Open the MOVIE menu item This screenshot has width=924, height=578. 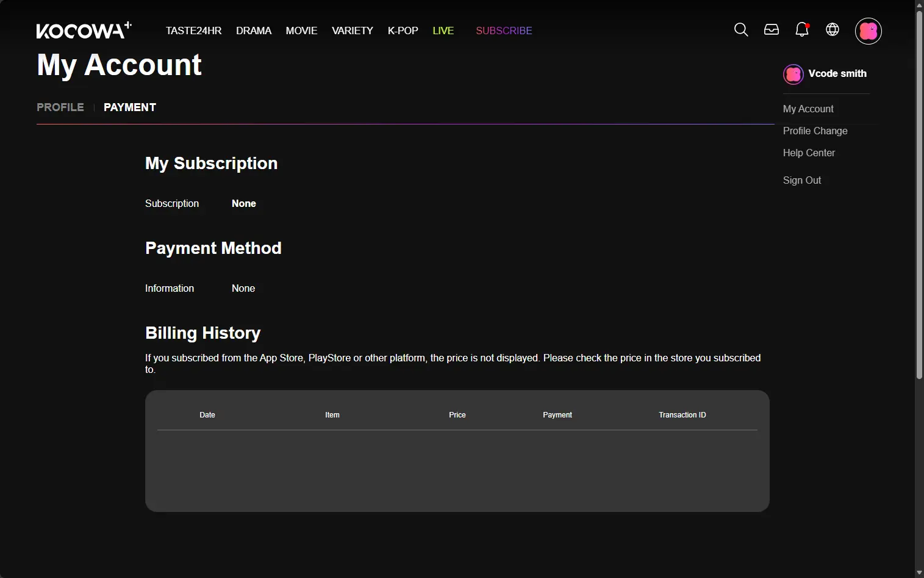pos(301,31)
